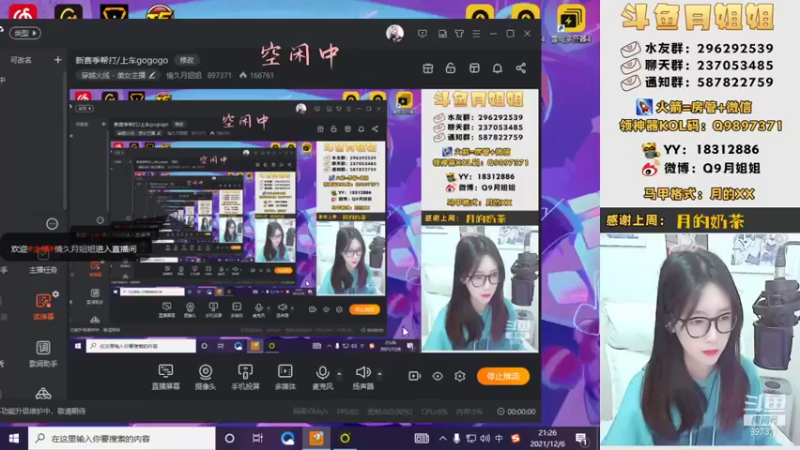Viewport: 800px width, 450px height.
Task: Open 主播任务 in the left sidebar
Action: pos(43,262)
